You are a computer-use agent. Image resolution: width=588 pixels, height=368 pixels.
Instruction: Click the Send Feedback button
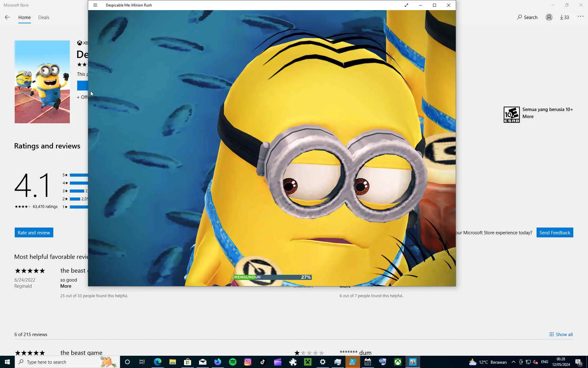555,232
